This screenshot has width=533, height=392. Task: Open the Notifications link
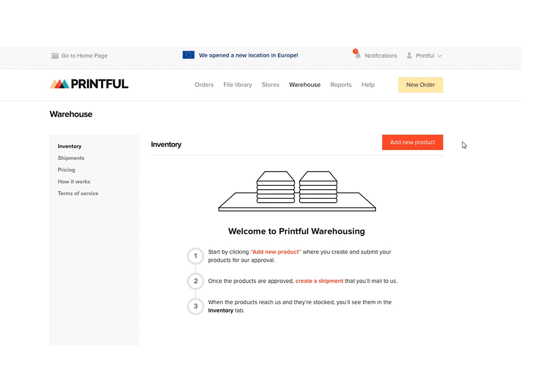(381, 56)
